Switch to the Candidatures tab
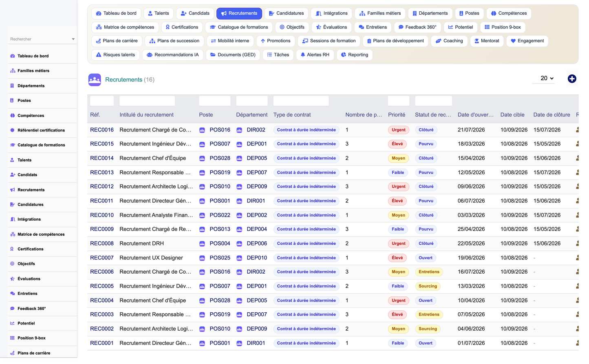Image resolution: width=589 pixels, height=364 pixels. coord(286,13)
